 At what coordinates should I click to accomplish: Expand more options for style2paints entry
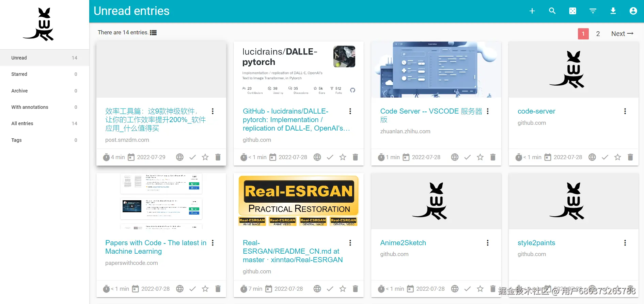pos(625,243)
